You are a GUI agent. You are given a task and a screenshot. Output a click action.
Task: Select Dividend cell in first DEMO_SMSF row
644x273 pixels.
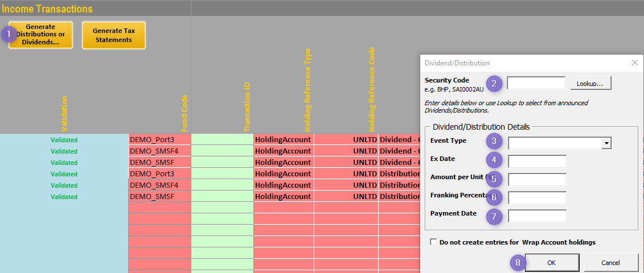tap(400, 162)
